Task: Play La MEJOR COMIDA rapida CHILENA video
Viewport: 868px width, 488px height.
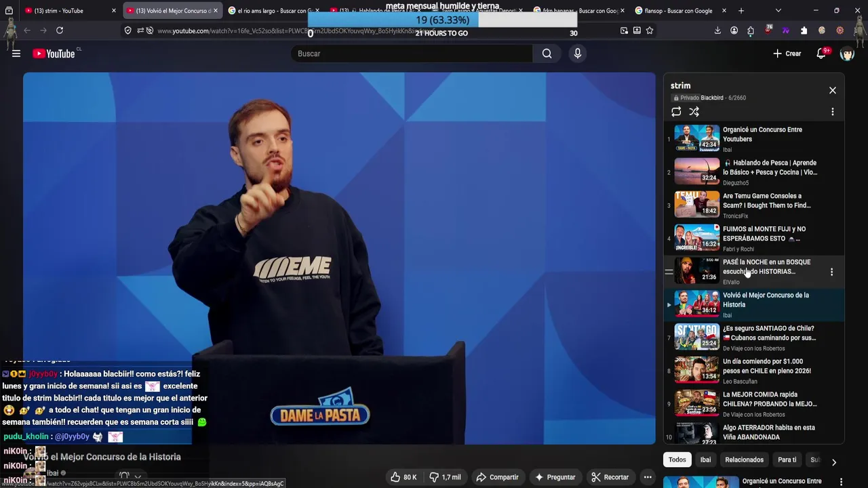Action: pos(753,404)
